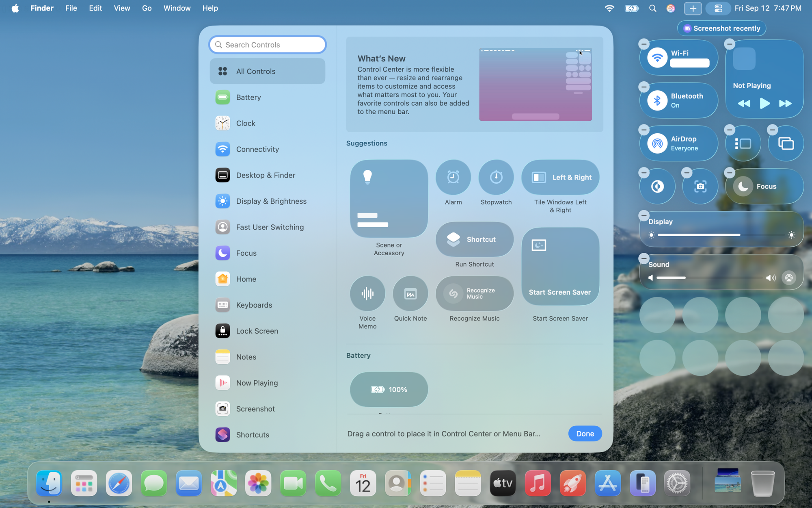The image size is (812, 508).
Task: Click the Left & Right tile windows button
Action: pos(560,177)
